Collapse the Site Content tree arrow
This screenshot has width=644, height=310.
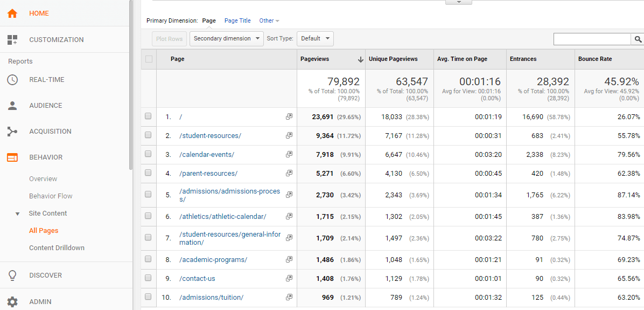(17, 213)
